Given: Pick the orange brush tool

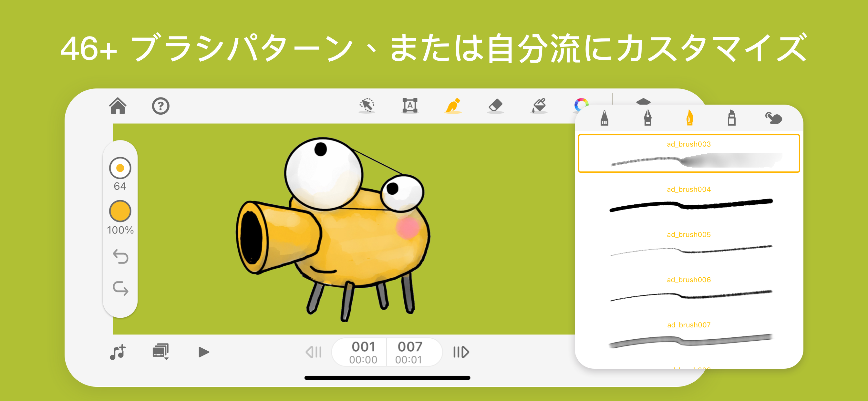Looking at the screenshot, I should [453, 106].
